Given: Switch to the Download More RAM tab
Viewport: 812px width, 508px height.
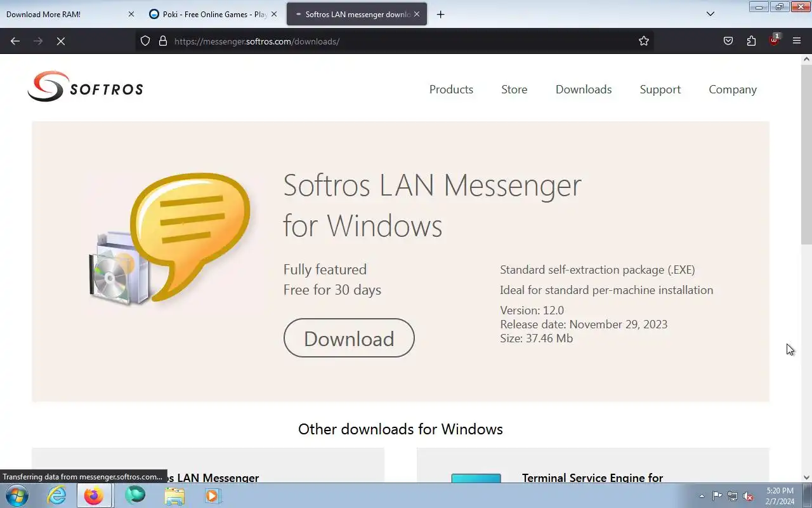Looking at the screenshot, I should click(63, 14).
